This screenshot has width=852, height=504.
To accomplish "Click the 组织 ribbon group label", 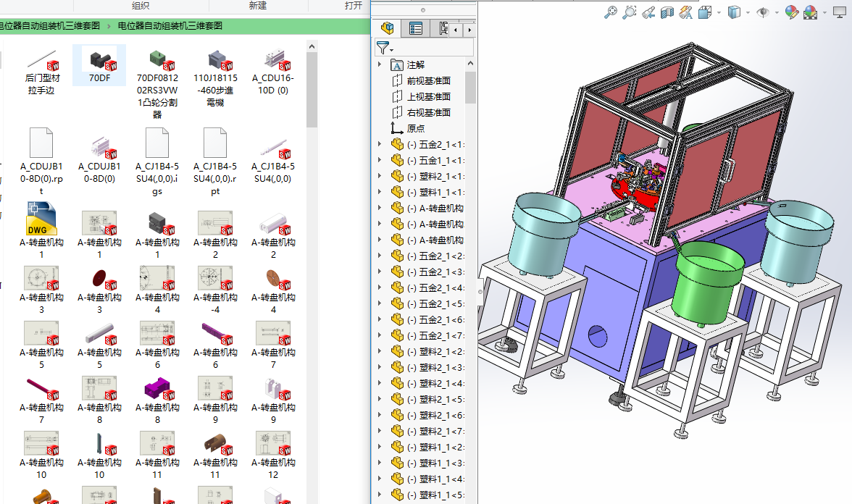I will tap(141, 6).
